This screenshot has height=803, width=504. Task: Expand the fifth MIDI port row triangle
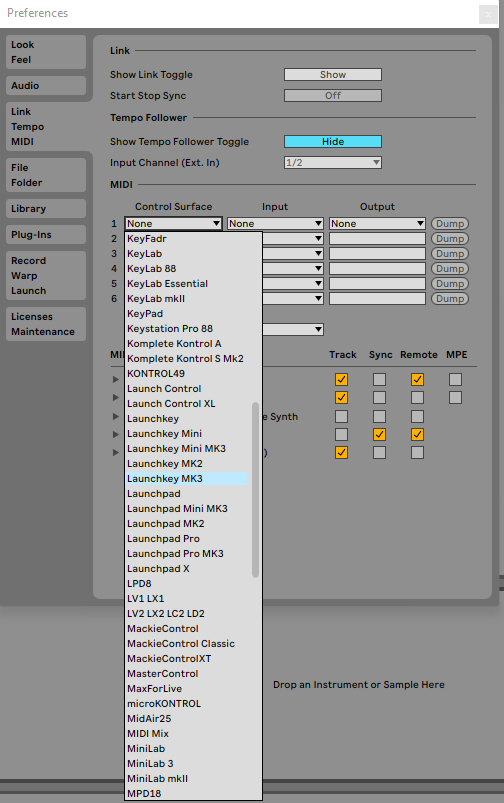coord(116,453)
